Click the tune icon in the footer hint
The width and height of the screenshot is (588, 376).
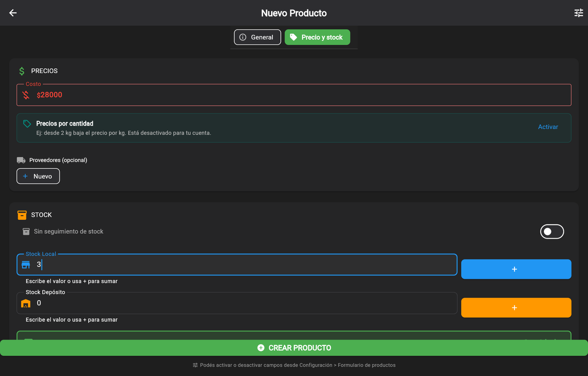[x=195, y=365]
